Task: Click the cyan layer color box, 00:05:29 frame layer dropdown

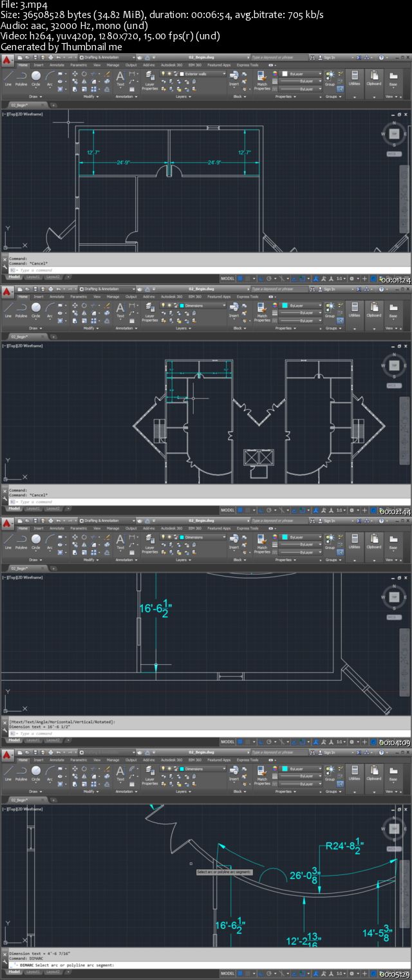Action: [182, 769]
